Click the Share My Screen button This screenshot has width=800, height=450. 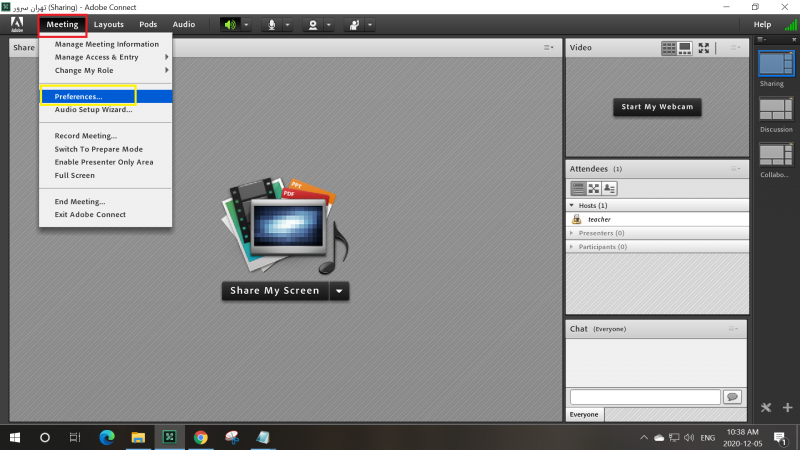(x=275, y=291)
